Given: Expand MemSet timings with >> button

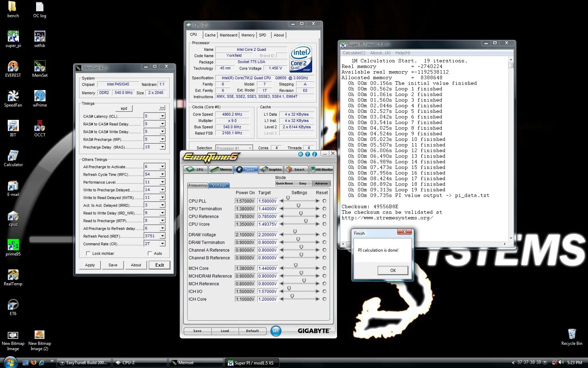Looking at the screenshot, I should (162, 108).
